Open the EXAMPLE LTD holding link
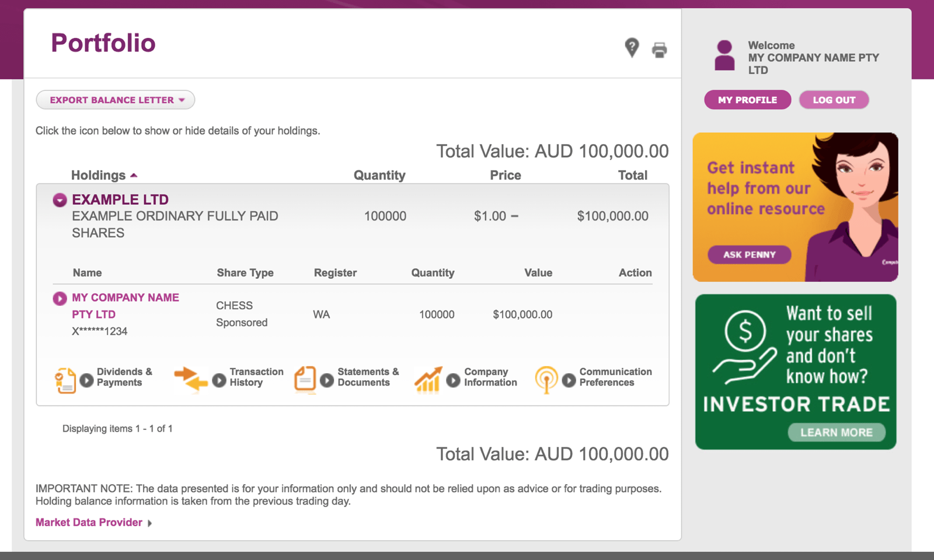The width and height of the screenshot is (934, 560). pos(120,199)
